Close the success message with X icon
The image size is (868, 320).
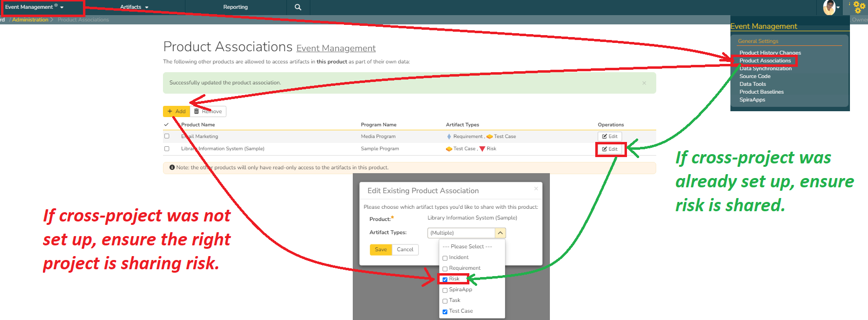tap(644, 83)
